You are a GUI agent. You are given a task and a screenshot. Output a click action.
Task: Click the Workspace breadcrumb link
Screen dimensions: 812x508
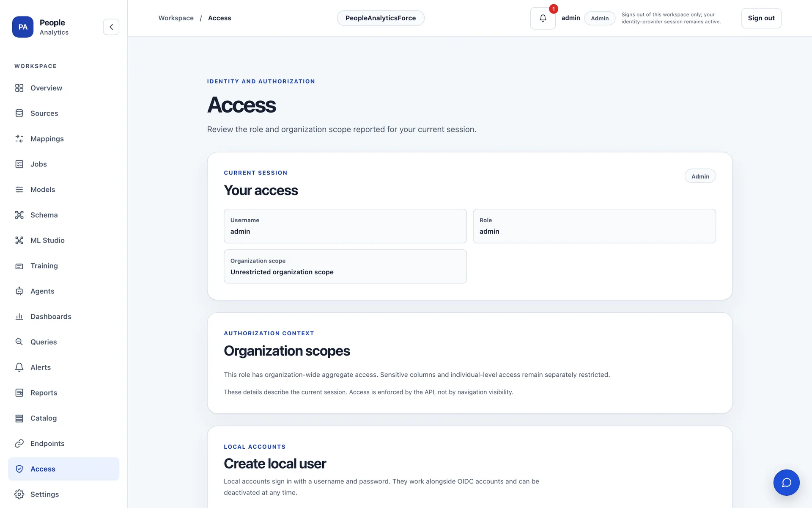point(176,18)
